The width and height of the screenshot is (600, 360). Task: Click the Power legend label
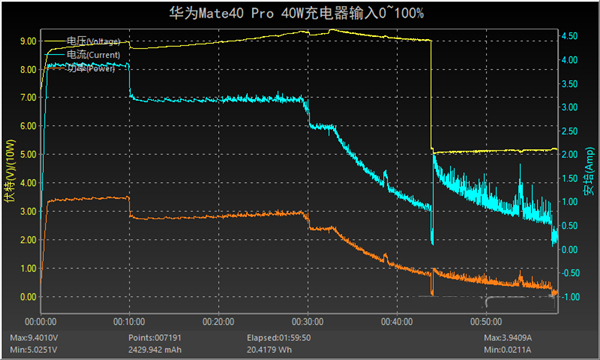click(91, 68)
